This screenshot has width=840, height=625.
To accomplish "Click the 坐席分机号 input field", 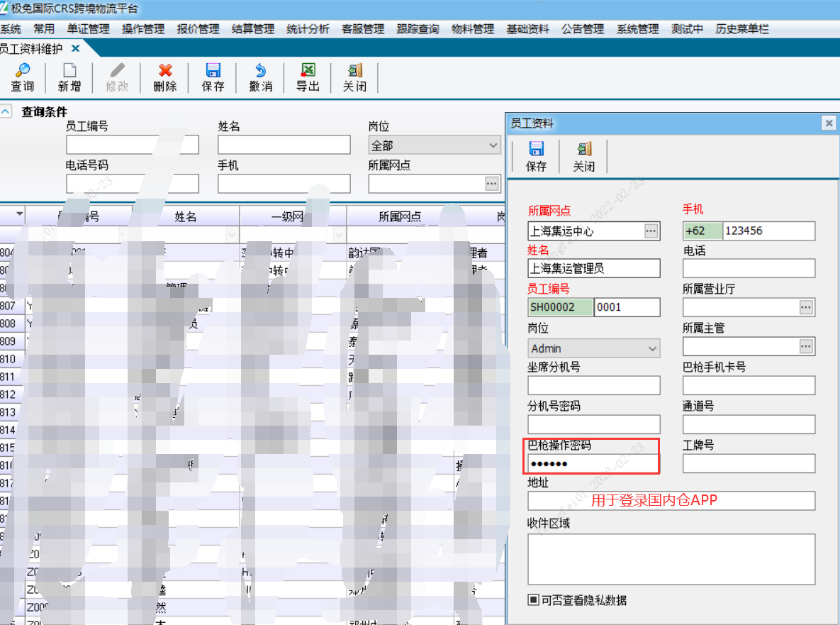I will [x=593, y=385].
